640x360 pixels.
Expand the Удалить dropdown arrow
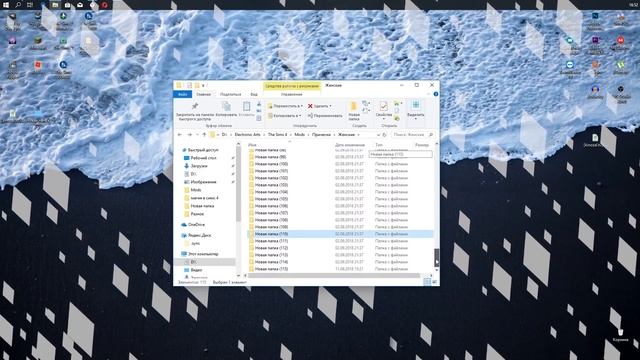[x=330, y=106]
